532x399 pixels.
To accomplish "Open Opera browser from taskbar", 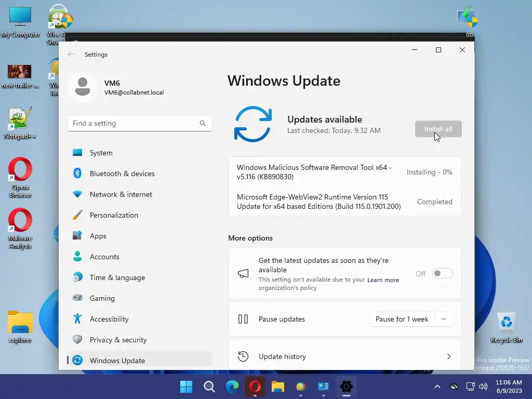I will (255, 387).
